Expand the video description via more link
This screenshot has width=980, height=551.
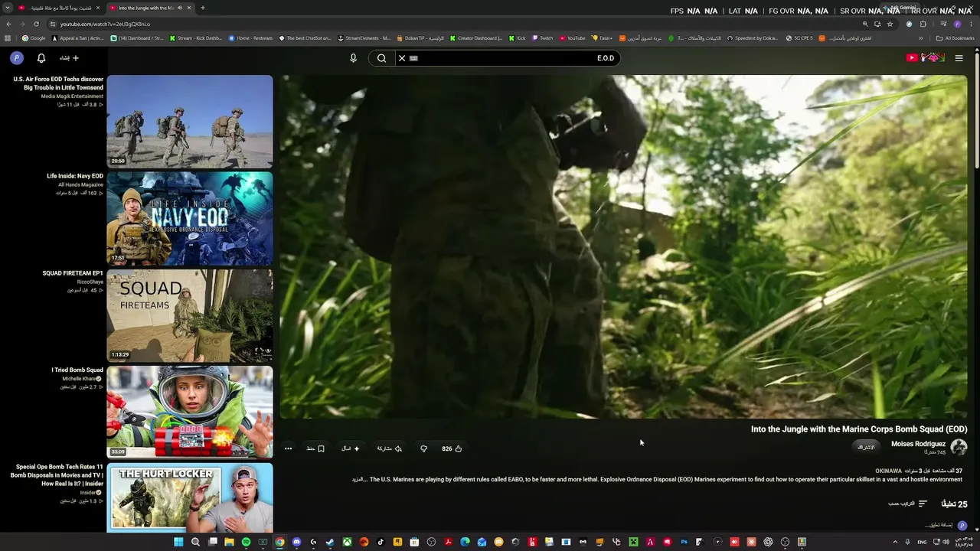coord(359,480)
